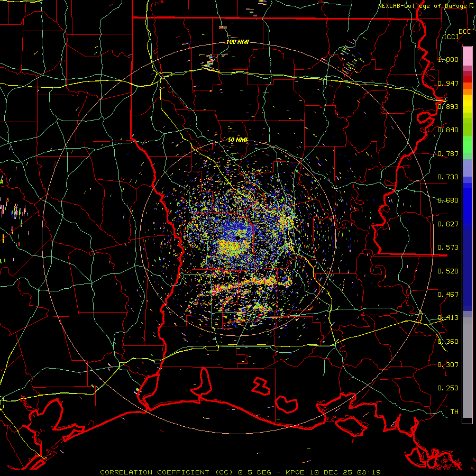Click the 0.680 scale value

448,200
